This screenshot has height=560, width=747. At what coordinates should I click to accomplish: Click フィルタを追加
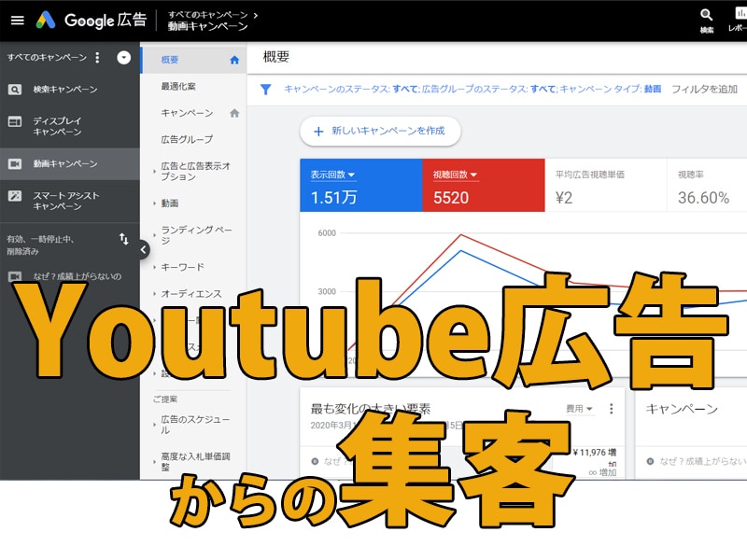click(x=704, y=89)
